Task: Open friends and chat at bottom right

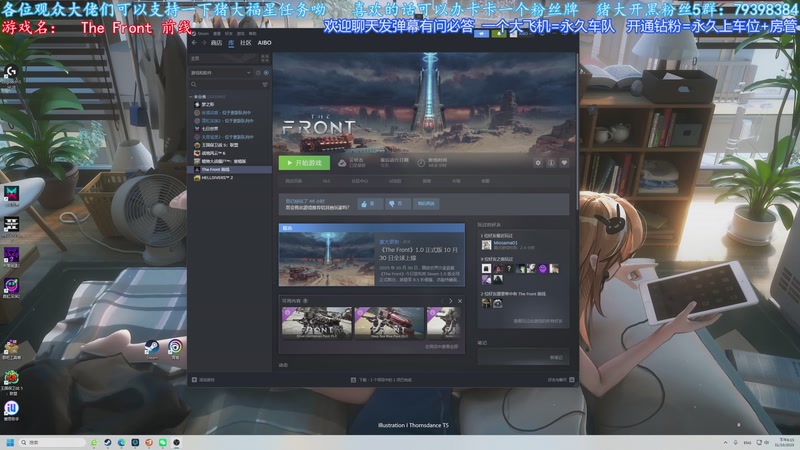Action: [x=561, y=380]
